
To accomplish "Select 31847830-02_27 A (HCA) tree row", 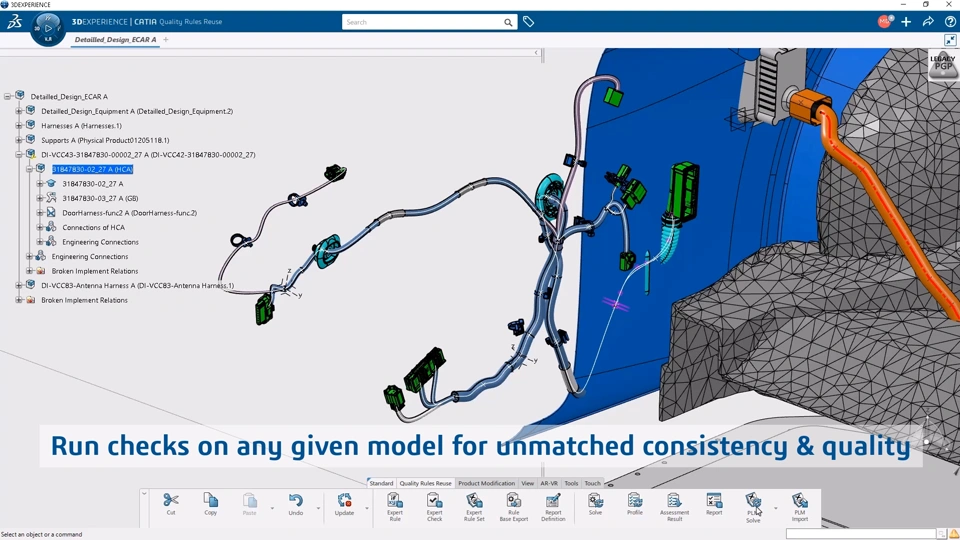I will (92, 169).
